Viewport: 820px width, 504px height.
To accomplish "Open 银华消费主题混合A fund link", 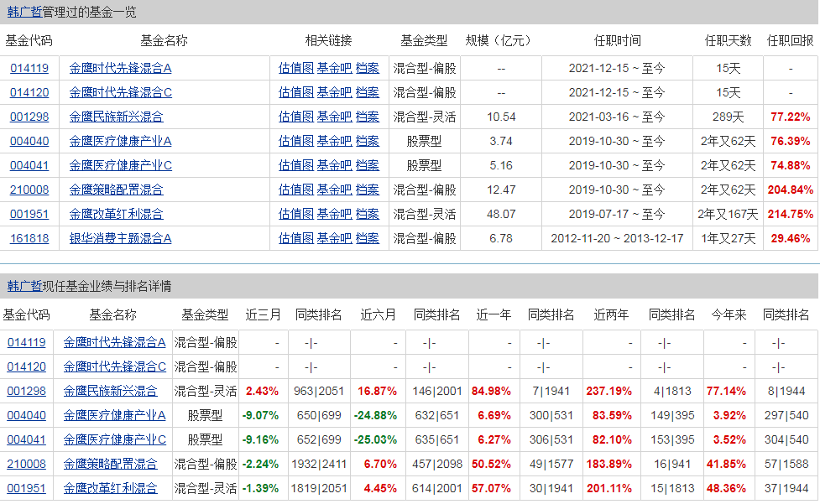I will coord(120,238).
